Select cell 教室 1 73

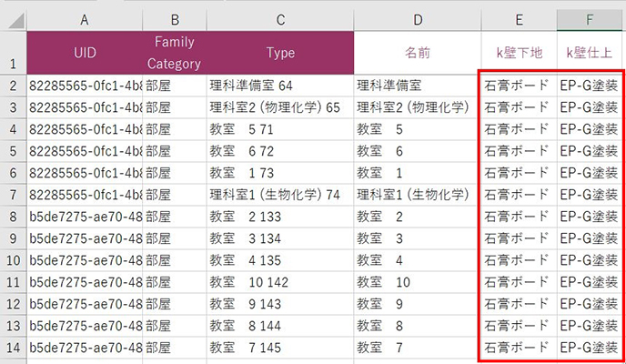pos(280,173)
